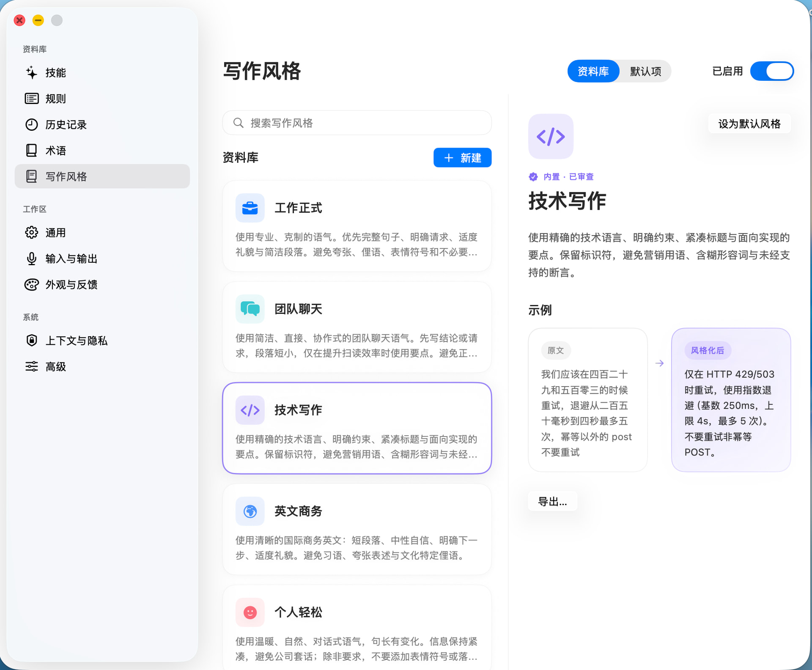The height and width of the screenshot is (670, 812).
Task: Click the 输入与输出 microphone icon
Action: 31,258
